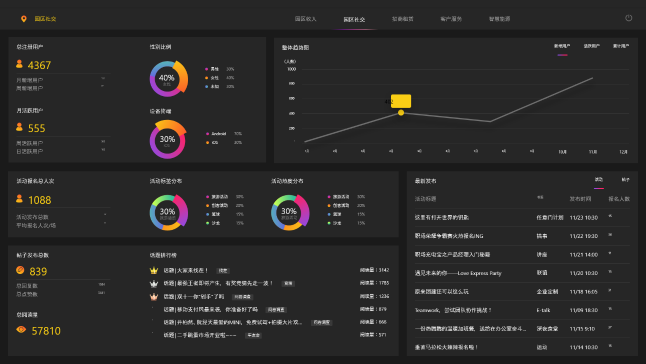Click the orange icon beside 839
This screenshot has width=646, height=364.
click(20, 270)
